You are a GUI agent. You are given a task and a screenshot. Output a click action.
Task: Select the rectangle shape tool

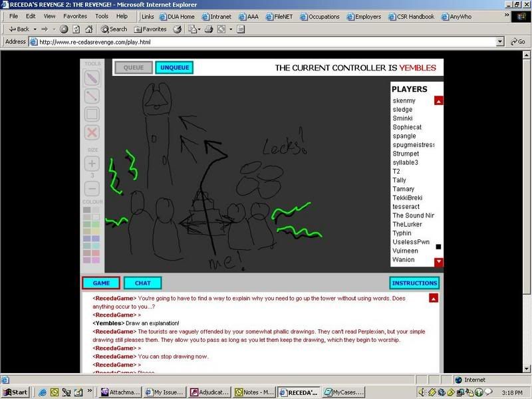point(92,114)
